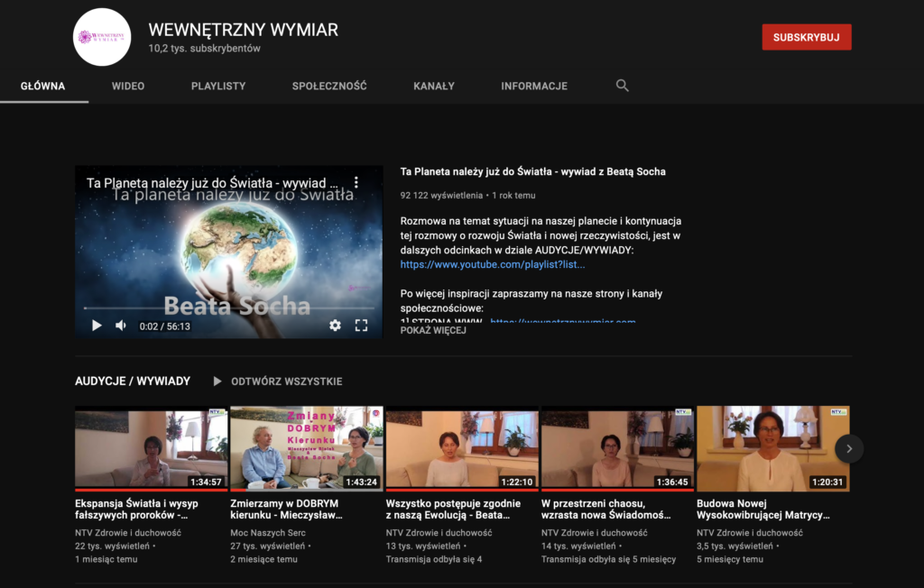Open featured video title link beside player

532,171
